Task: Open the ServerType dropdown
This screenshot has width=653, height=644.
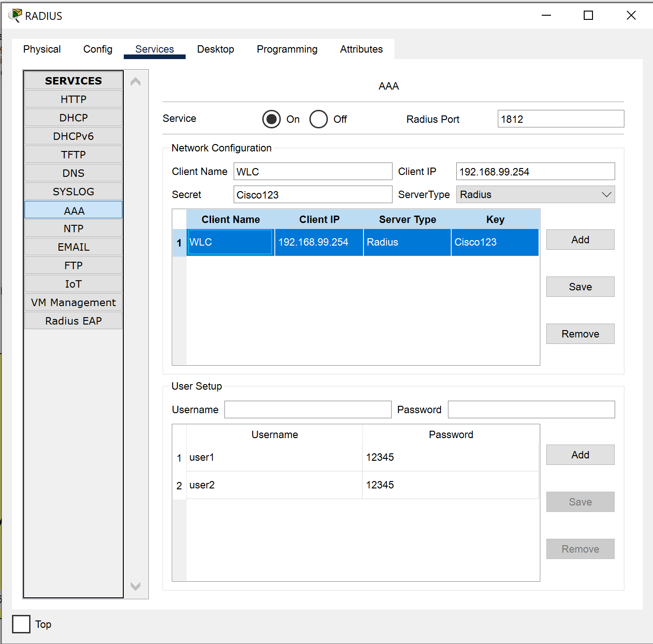Action: [x=535, y=194]
